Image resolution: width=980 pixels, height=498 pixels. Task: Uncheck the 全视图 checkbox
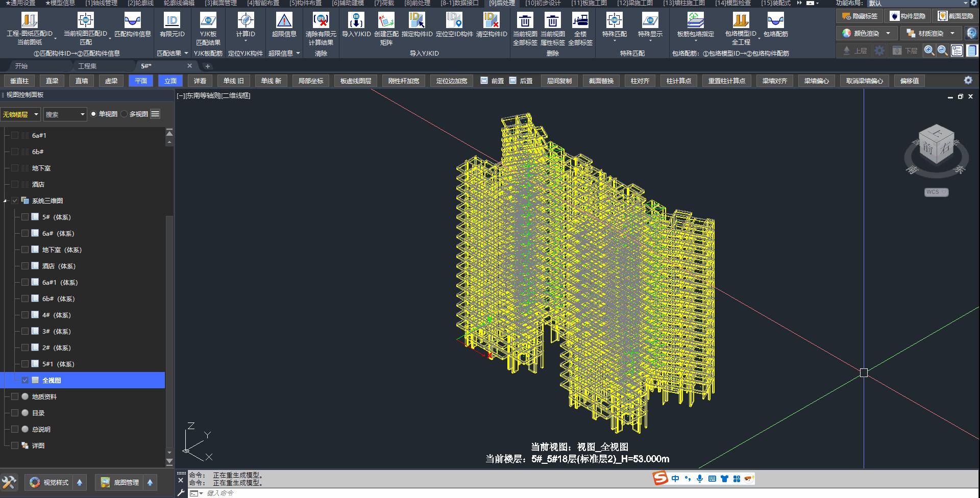tap(25, 380)
